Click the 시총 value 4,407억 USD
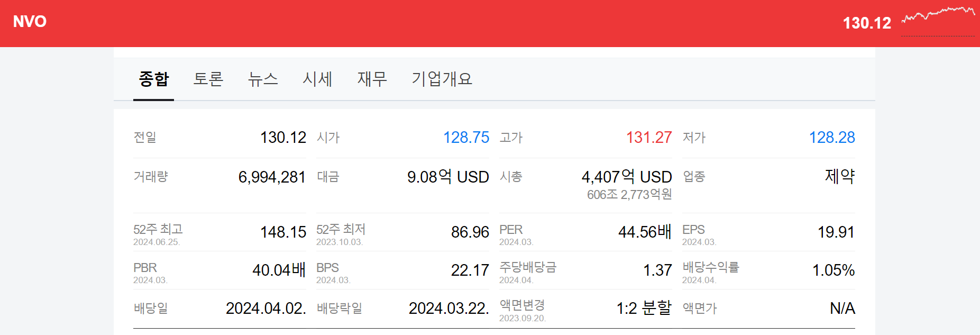The image size is (980, 335). click(x=627, y=177)
